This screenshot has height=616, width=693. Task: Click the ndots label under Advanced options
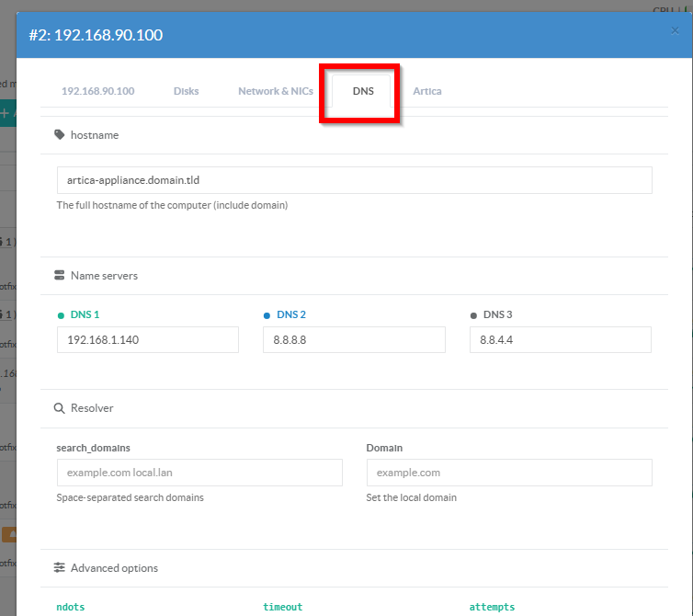point(71,607)
